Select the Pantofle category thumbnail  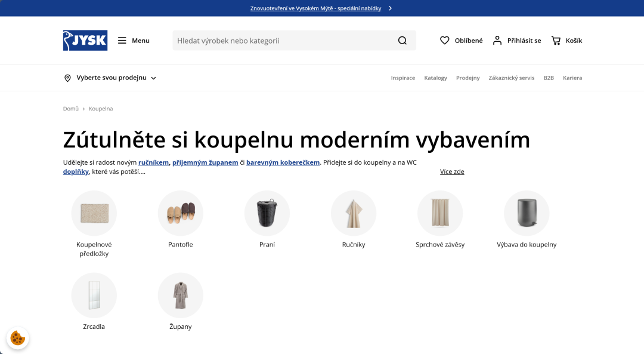[181, 213]
